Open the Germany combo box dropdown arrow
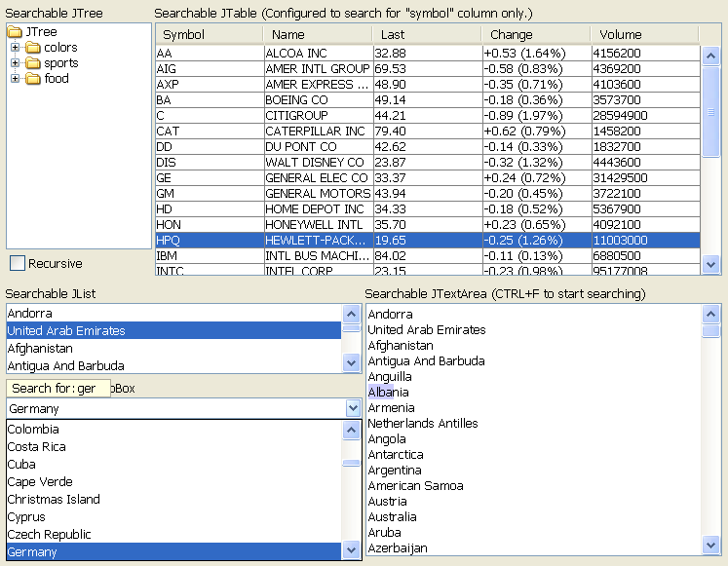The height and width of the screenshot is (566, 728). click(x=353, y=408)
